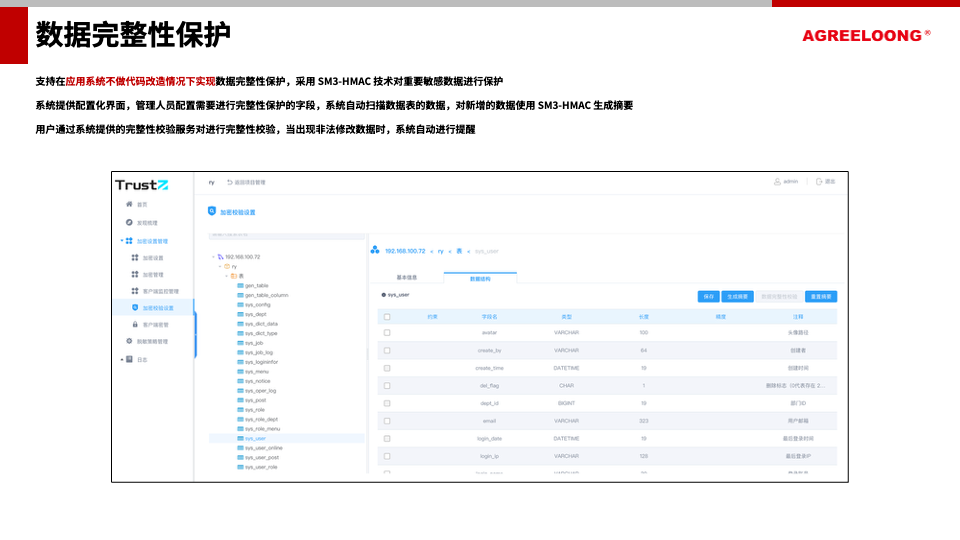The image size is (960, 540).
Task: Select sys_dict_data in tree
Action: click(x=261, y=324)
